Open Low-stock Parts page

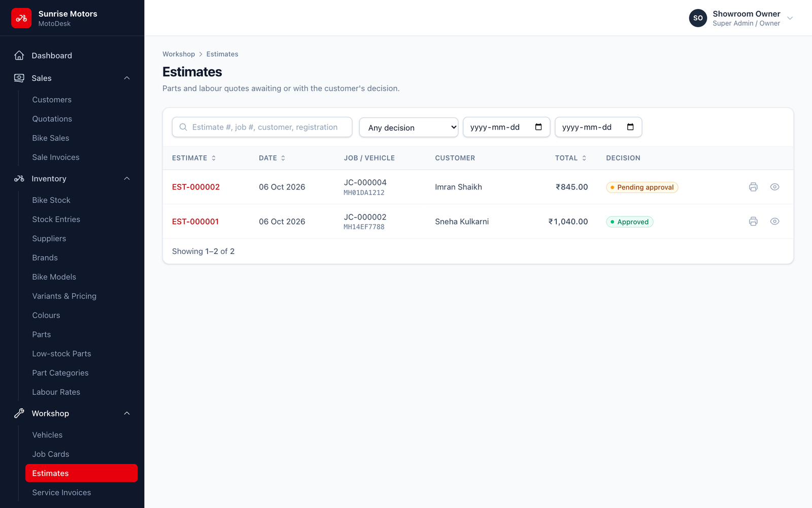[61, 354]
